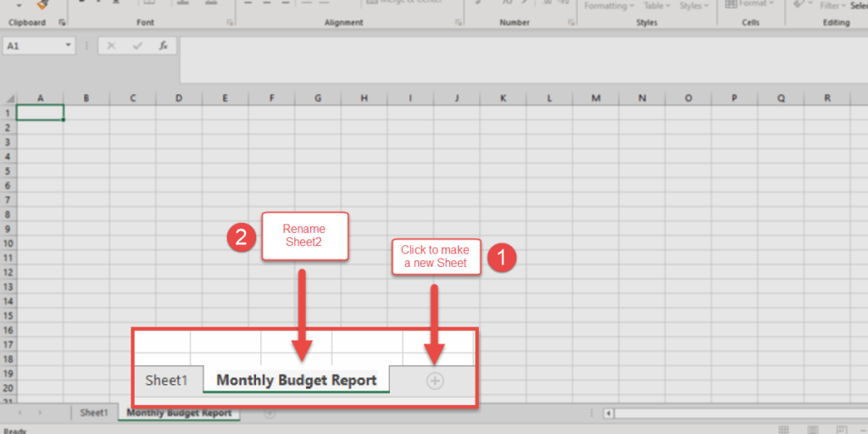Click the tab bar split handle dots
The width and height of the screenshot is (868, 434).
pos(592,413)
